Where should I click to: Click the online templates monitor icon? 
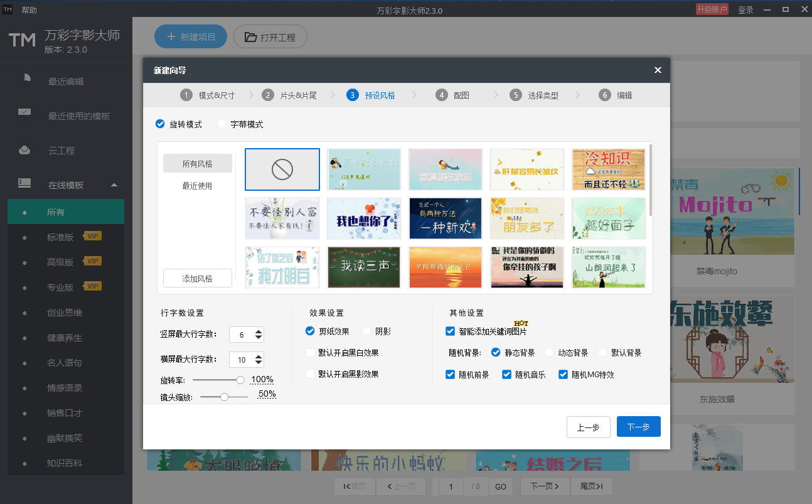click(x=24, y=183)
